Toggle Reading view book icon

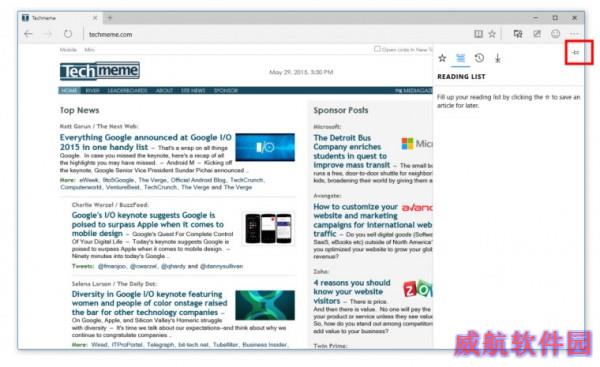click(x=478, y=34)
